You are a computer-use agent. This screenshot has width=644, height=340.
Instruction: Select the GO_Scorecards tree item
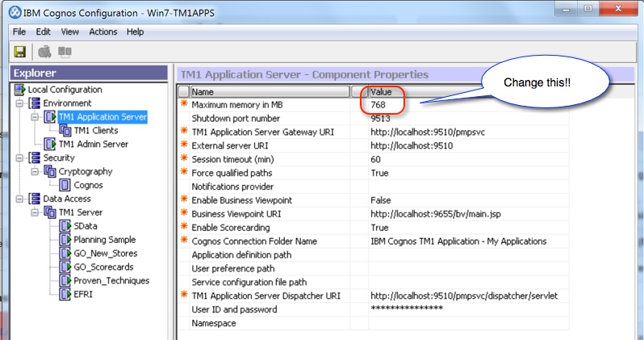[x=103, y=267]
